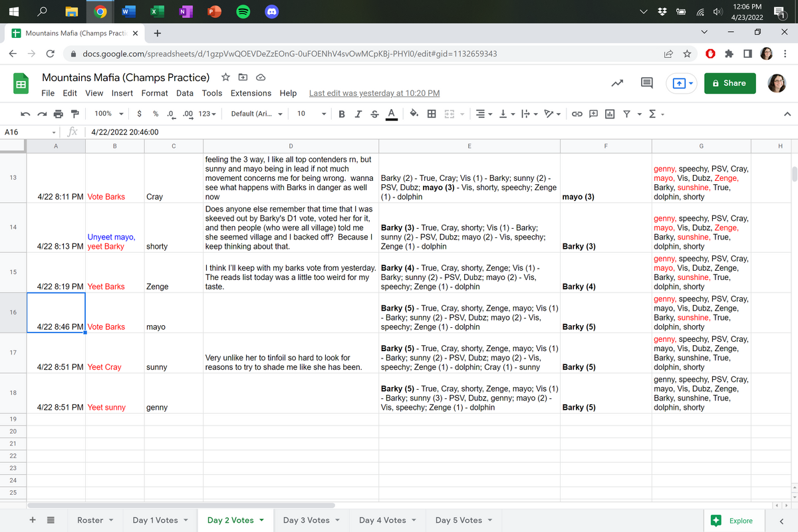This screenshot has width=798, height=532.
Task: Click the print icon in the toolbar
Action: coord(57,114)
